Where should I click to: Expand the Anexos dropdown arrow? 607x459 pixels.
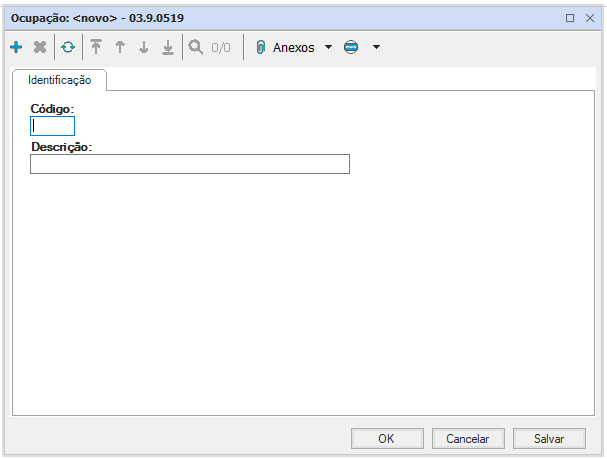point(328,47)
